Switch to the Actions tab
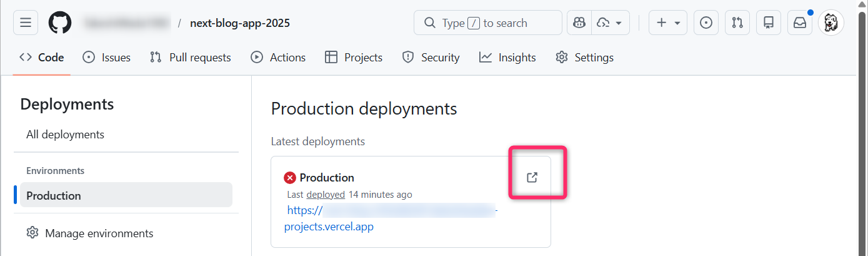The width and height of the screenshot is (868, 256). [278, 58]
